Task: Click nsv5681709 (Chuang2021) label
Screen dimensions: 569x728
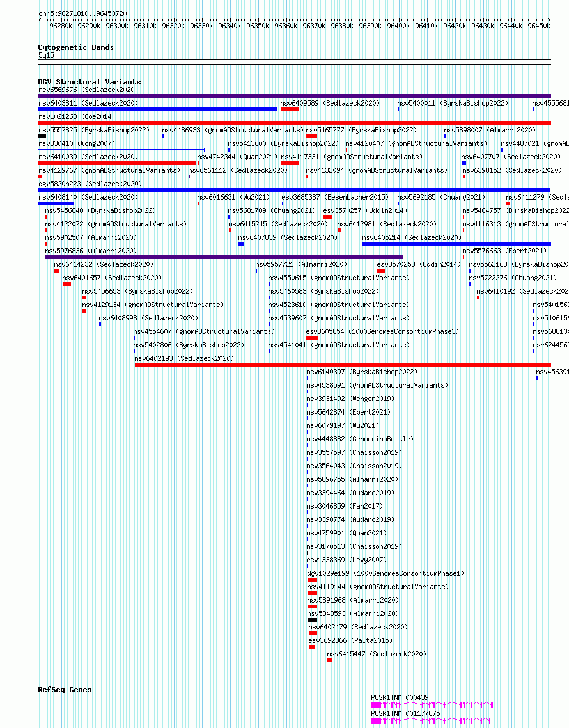Action: 272,210
